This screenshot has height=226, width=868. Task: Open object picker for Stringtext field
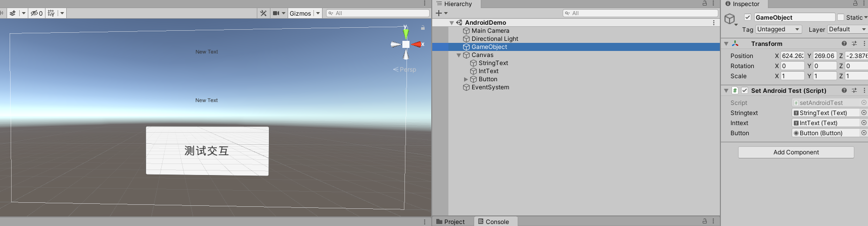(864, 113)
